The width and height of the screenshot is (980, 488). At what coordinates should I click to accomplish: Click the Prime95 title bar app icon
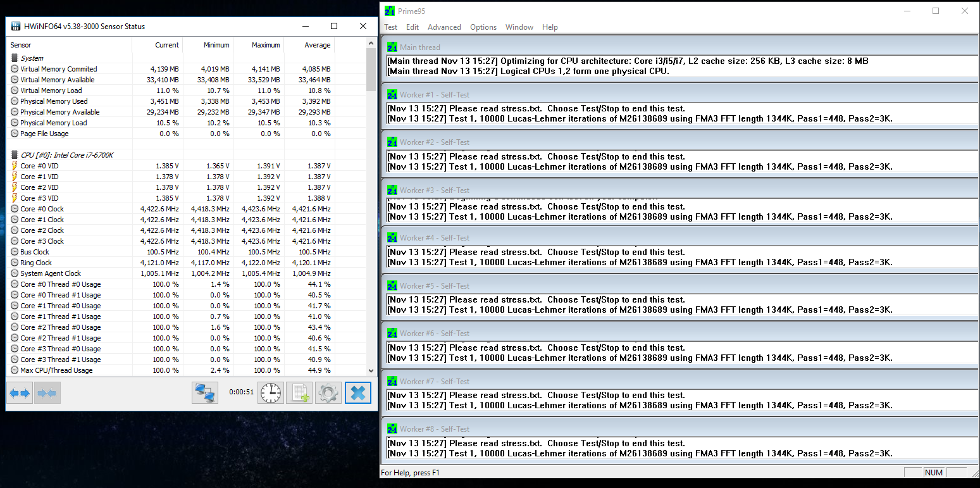point(390,11)
